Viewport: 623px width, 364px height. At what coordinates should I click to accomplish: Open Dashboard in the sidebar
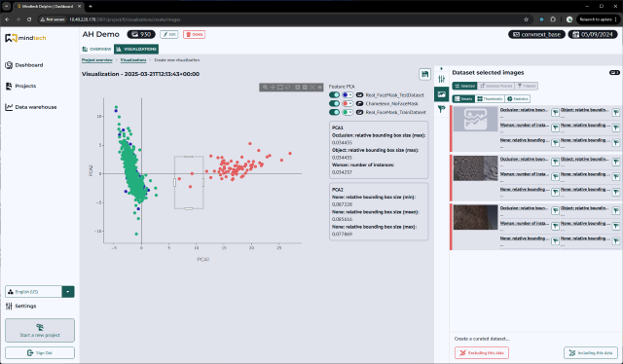tap(23, 65)
